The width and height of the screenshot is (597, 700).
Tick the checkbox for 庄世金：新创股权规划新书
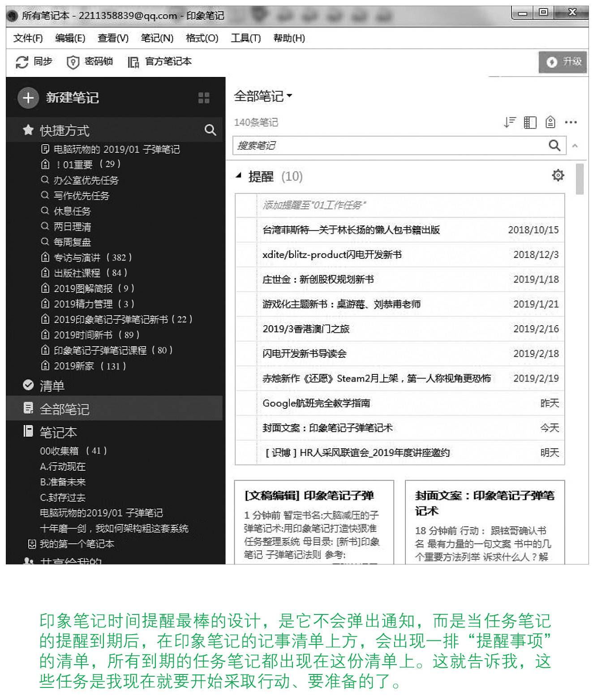pyautogui.click(x=246, y=279)
